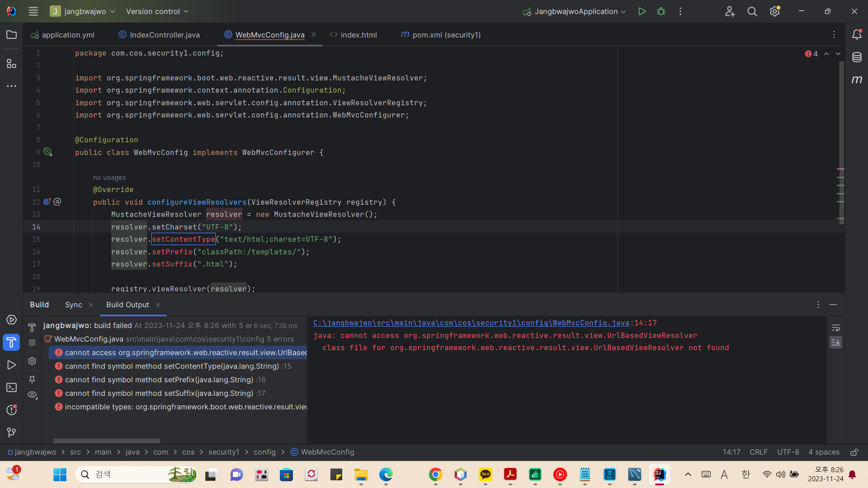The height and width of the screenshot is (488, 868).
Task: Select the Sync build tab
Action: 73,305
